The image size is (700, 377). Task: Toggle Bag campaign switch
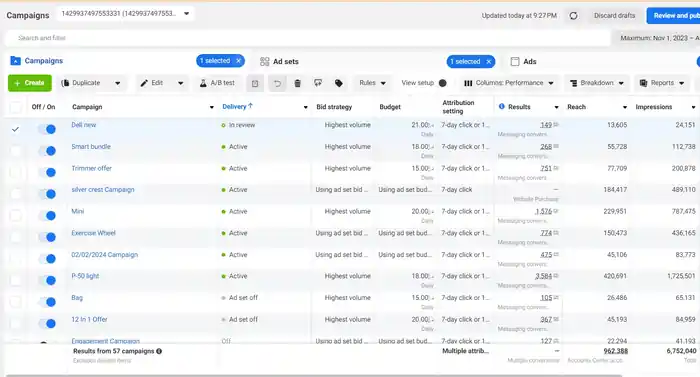[47, 302]
